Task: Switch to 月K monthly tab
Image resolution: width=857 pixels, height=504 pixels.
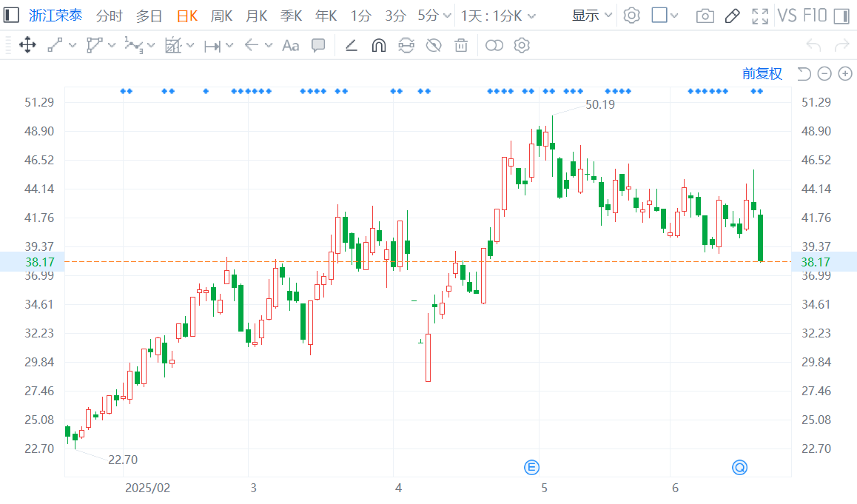Action: [x=256, y=16]
